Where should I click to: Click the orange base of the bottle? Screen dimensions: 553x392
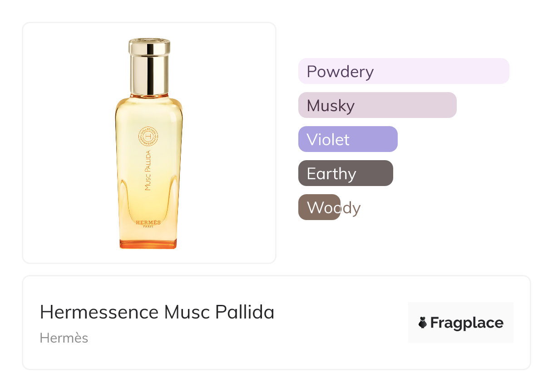point(148,244)
